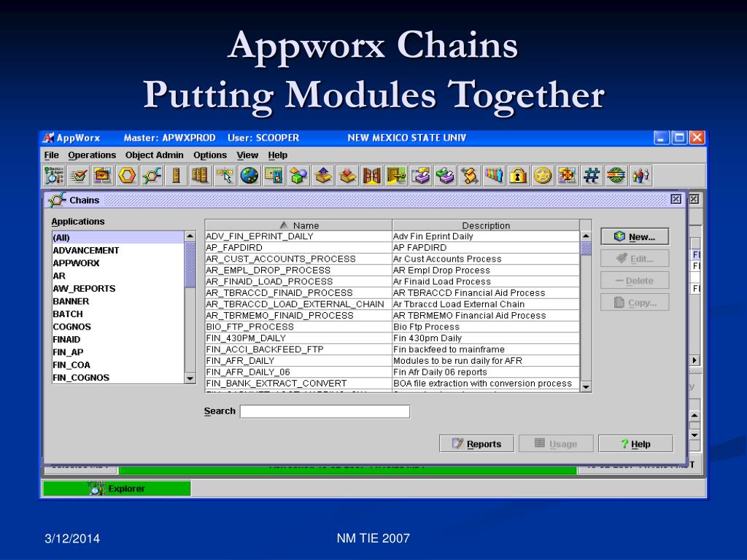Screen dimensions: 747x560
Task: Select BANNER in the Applications list
Action: coord(118,301)
